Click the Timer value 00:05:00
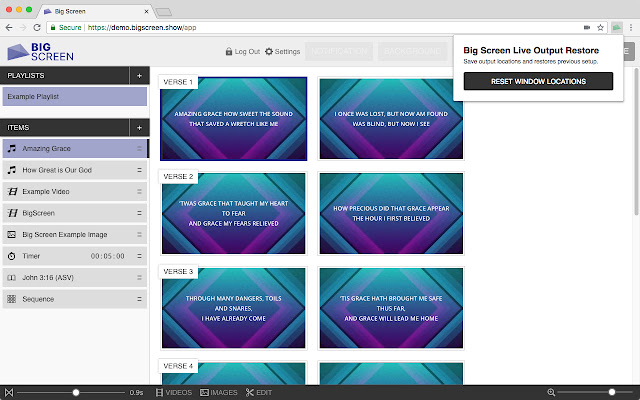Screen dimensions: 640x400 pyautogui.click(x=108, y=256)
